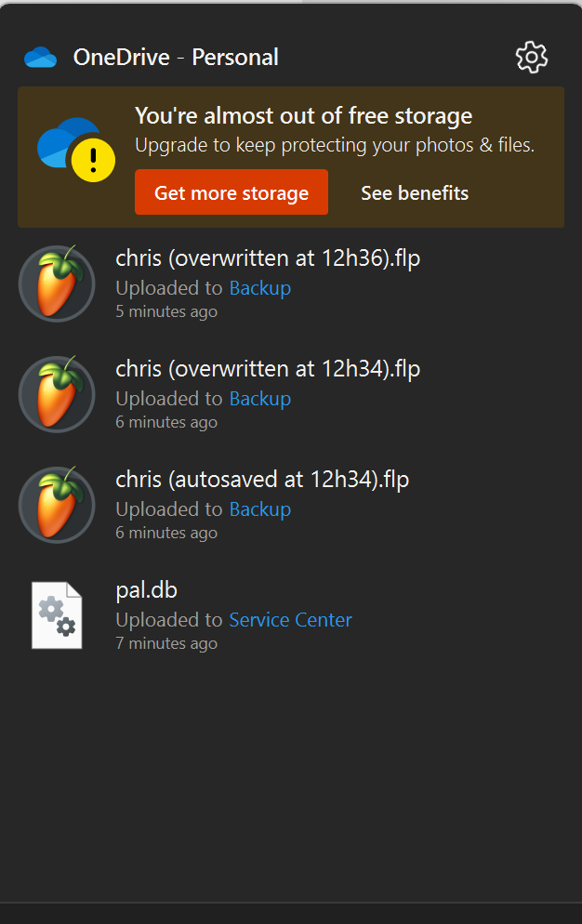Click See benefits

pyautogui.click(x=415, y=193)
